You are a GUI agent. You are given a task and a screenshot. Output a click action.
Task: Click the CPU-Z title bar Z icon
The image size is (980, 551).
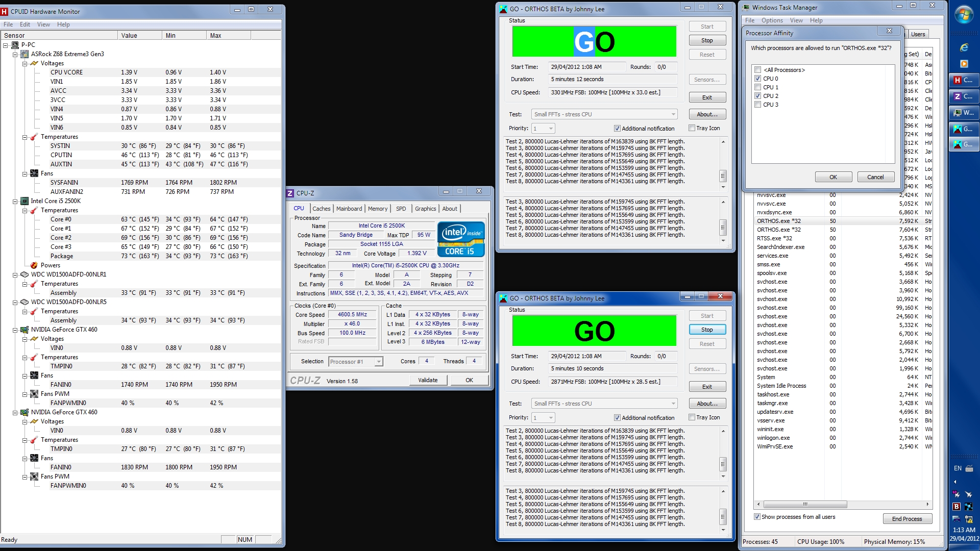(x=290, y=193)
